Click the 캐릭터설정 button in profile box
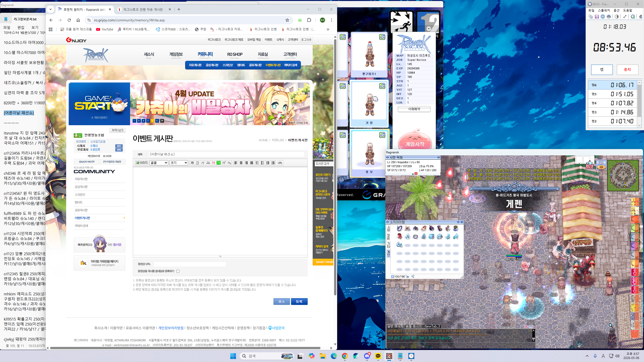The image size is (644, 362). coord(117,130)
